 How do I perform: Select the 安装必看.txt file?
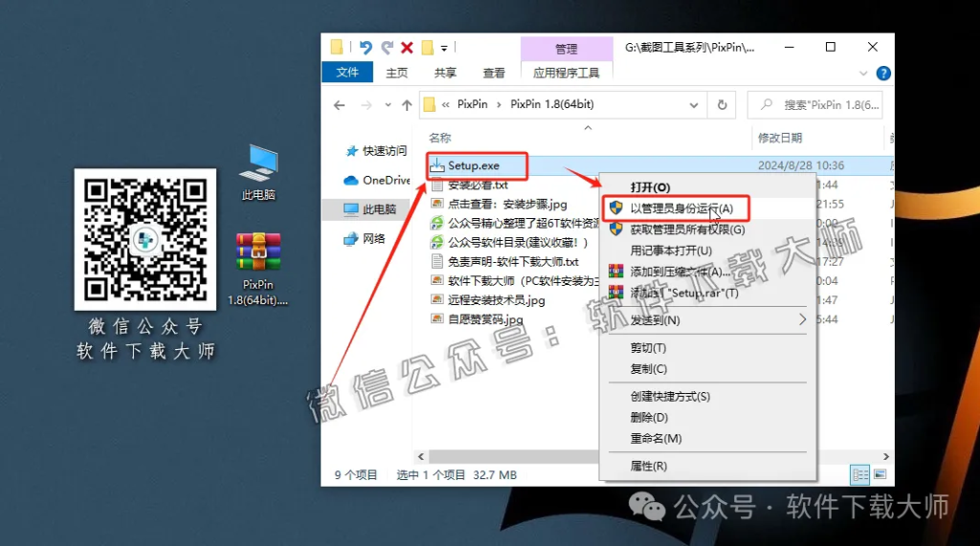[x=470, y=185]
